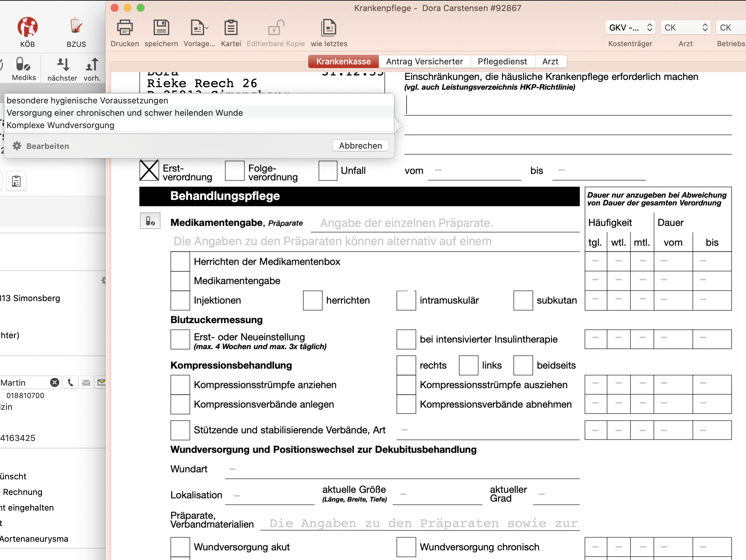Open the Mediks pill icon
Image resolution: width=746 pixels, height=560 pixels.
[23, 64]
